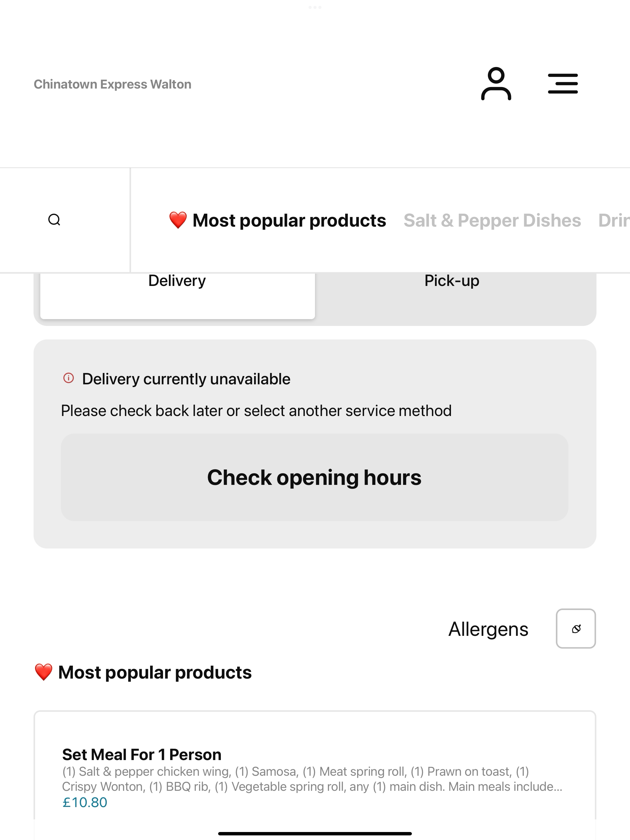The height and width of the screenshot is (840, 630).
Task: Click the set meal description text
Action: 312,779
